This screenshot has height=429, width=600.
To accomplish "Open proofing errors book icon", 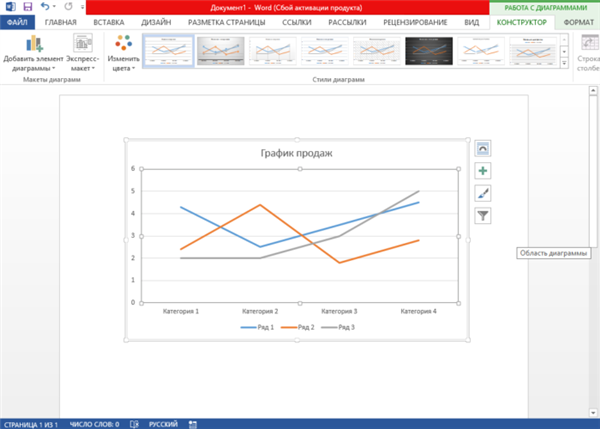I will click(134, 424).
